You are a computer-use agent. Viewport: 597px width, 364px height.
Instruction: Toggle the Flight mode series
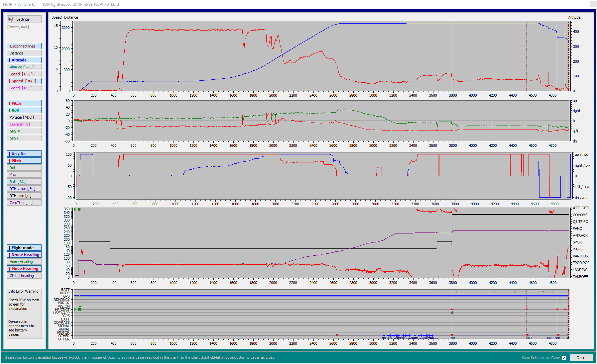(x=24, y=248)
